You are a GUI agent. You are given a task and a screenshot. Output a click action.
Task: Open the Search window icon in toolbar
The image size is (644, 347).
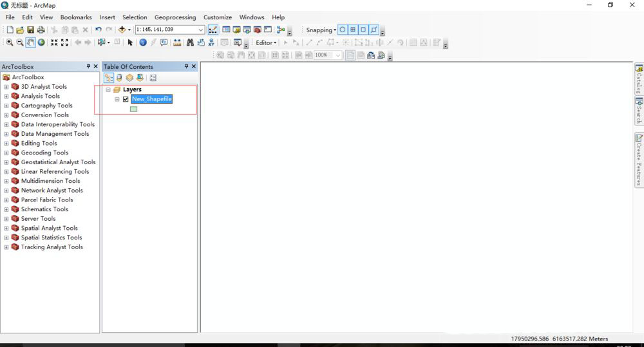(247, 30)
